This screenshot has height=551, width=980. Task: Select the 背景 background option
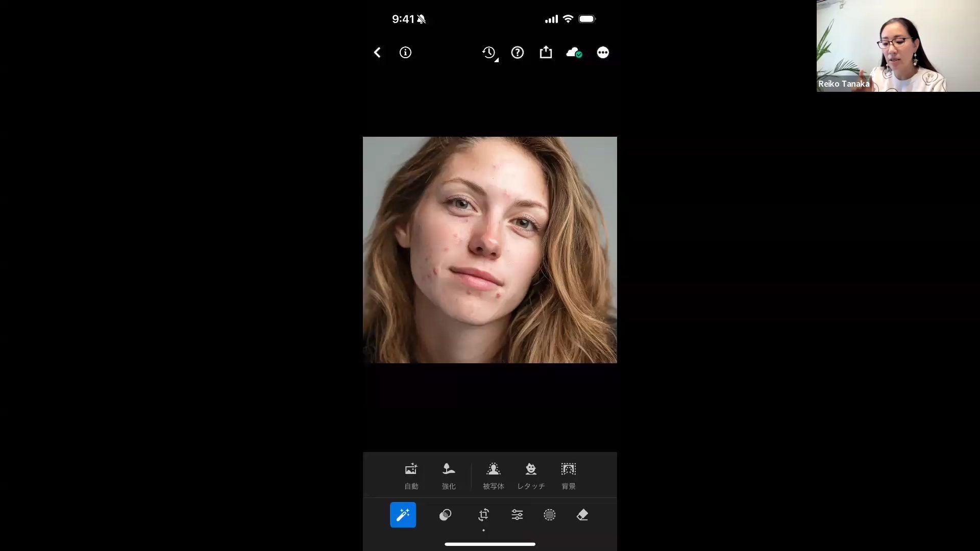point(568,475)
